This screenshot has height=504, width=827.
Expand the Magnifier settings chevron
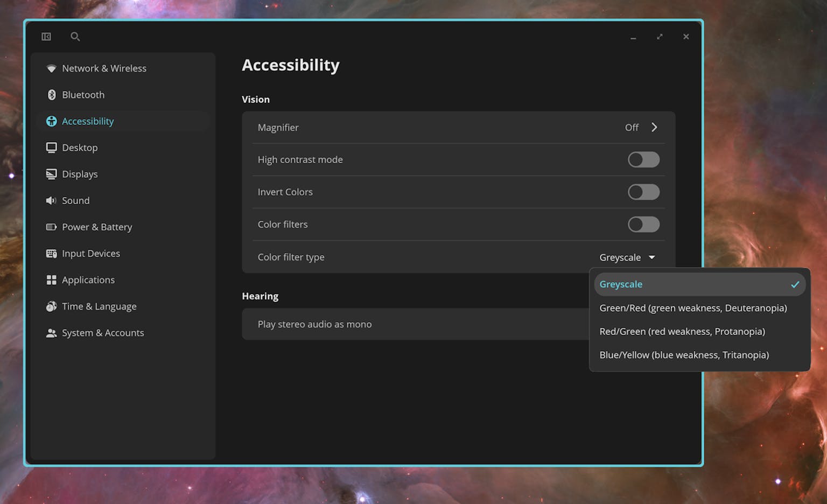click(x=654, y=128)
